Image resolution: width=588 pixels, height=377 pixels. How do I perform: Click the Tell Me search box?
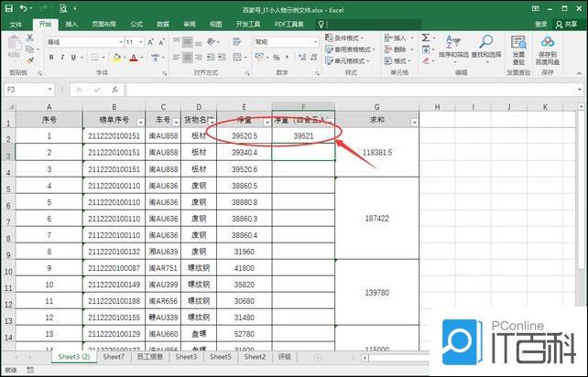click(x=371, y=25)
